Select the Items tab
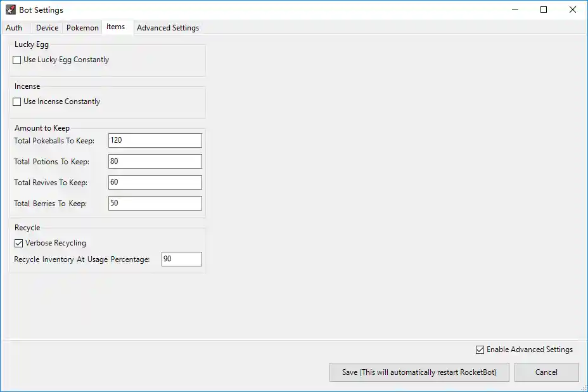Image resolution: width=588 pixels, height=392 pixels. pyautogui.click(x=116, y=27)
